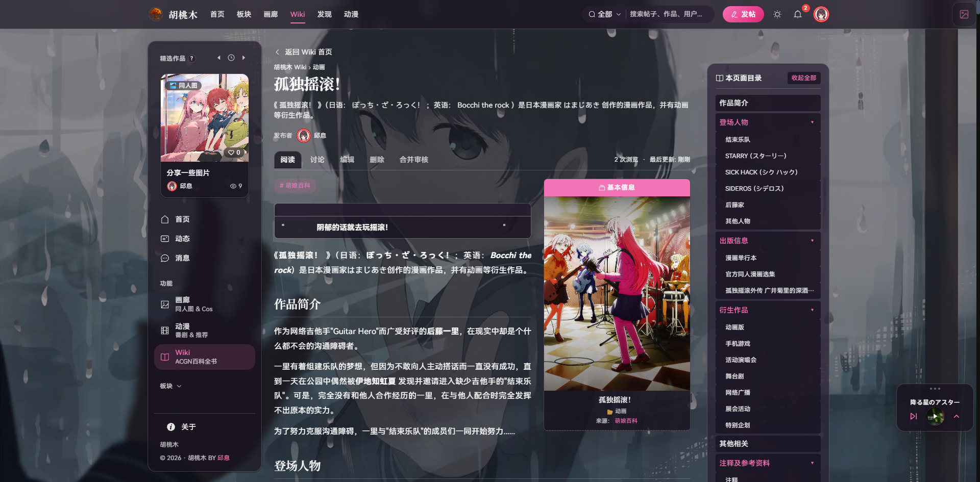Click the 邱息 link in the footer
This screenshot has width=980, height=482.
tap(224, 458)
